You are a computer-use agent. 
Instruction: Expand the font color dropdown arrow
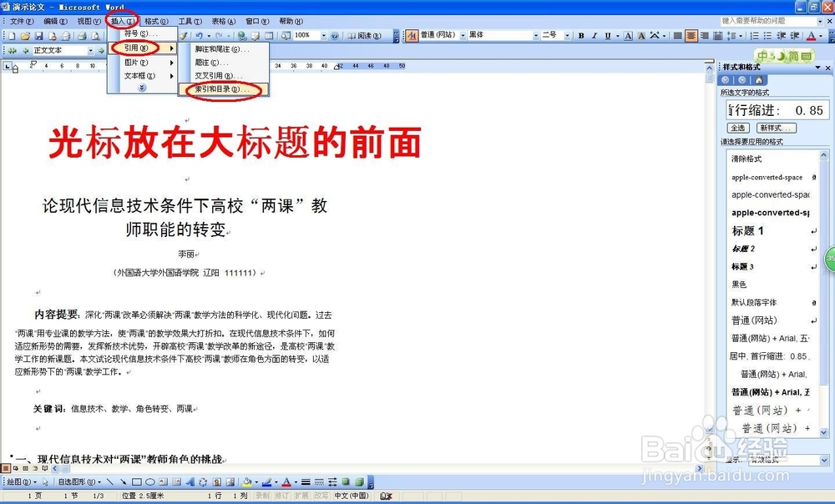tap(821, 37)
